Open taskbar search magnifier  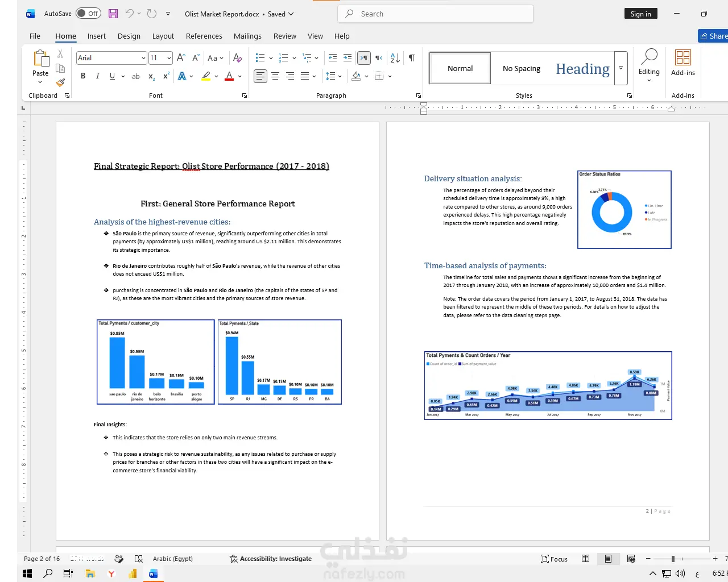(x=48, y=573)
